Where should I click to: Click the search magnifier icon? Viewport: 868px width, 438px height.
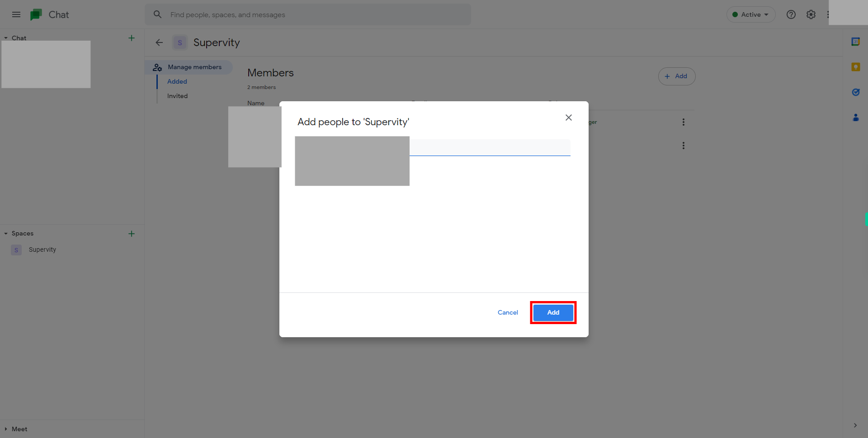click(157, 14)
